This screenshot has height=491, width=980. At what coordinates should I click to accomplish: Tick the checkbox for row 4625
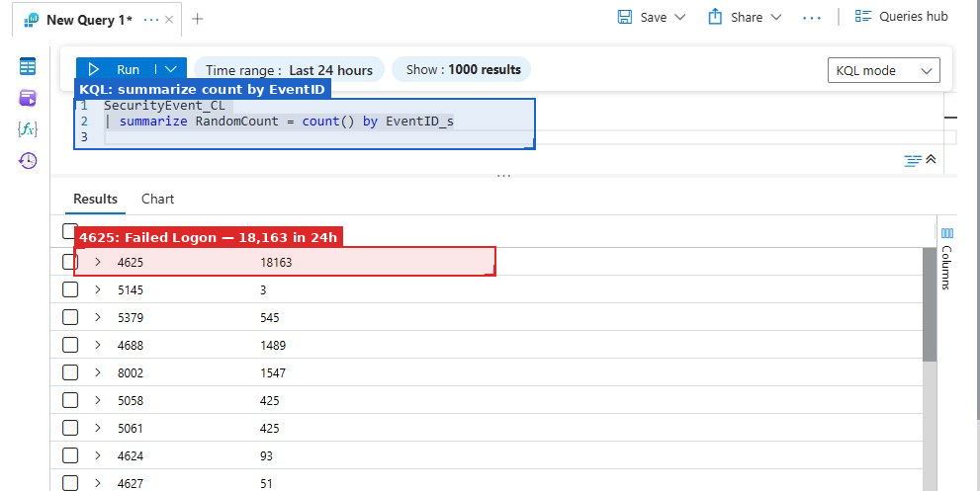(70, 262)
